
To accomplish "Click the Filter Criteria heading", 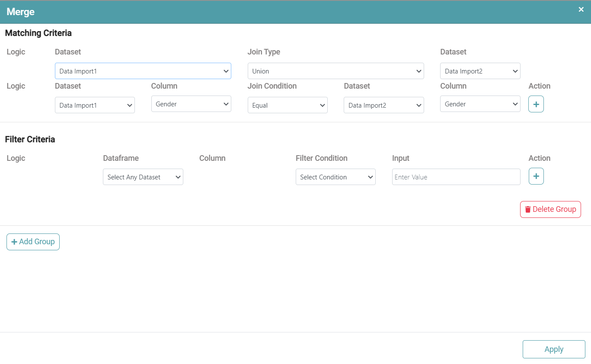I will tap(30, 139).
